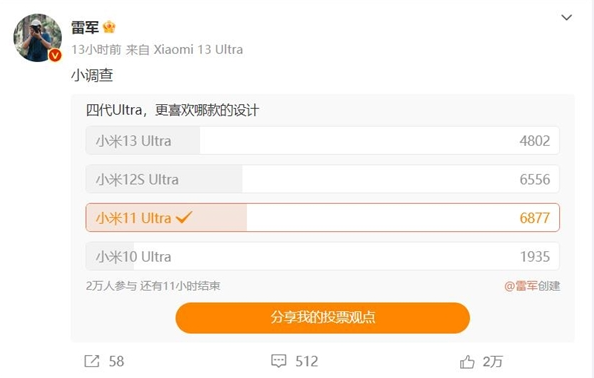Click the 分享我的投票观点 button
This screenshot has height=378, width=594.
pyautogui.click(x=322, y=317)
